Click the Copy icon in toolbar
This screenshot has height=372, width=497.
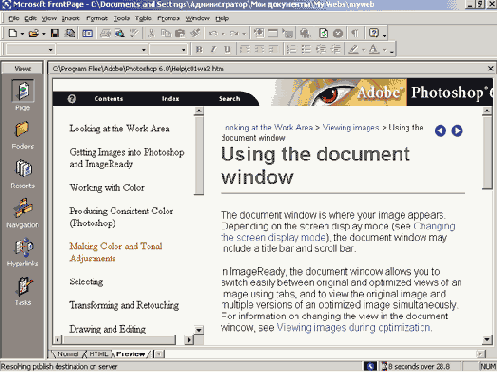point(166,33)
